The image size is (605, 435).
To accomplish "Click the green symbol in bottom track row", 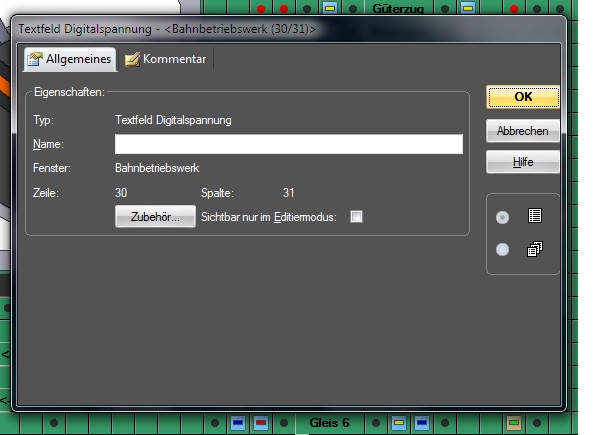I will 515,423.
